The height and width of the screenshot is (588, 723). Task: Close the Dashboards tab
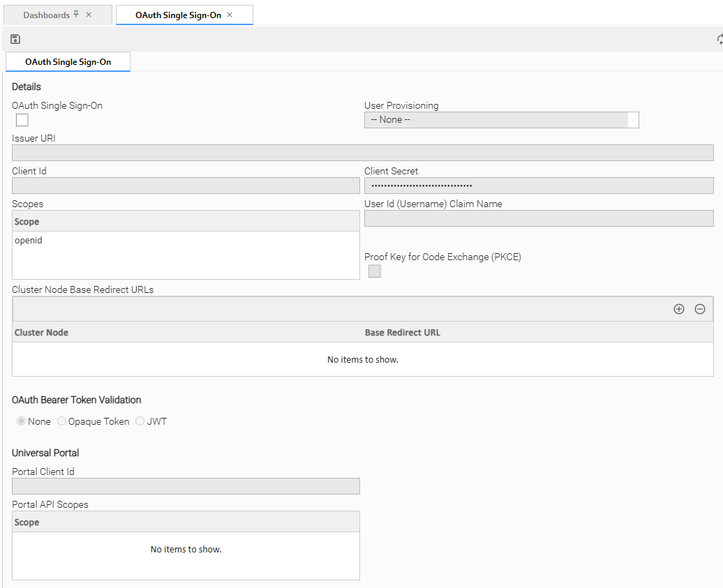tap(89, 15)
